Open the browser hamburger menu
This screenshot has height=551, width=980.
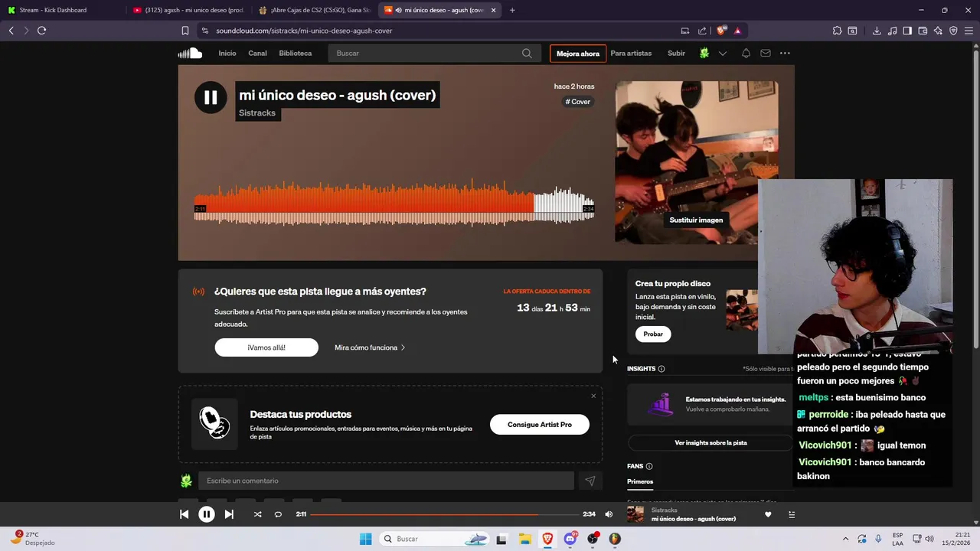[969, 31]
